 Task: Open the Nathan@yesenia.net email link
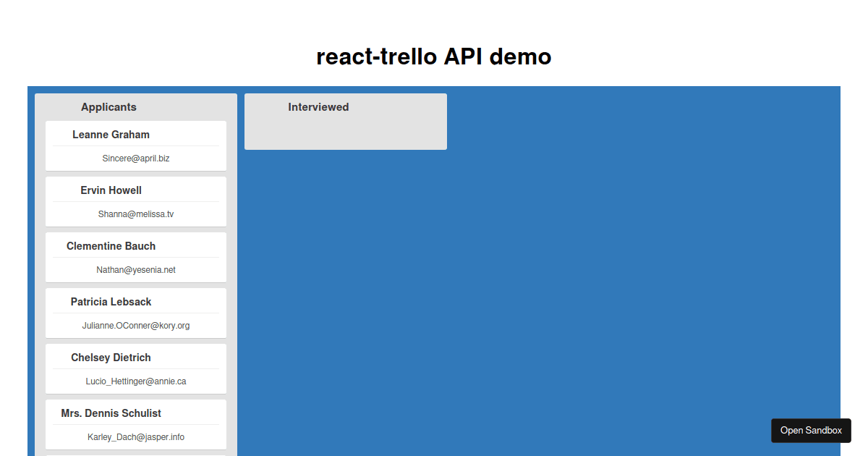click(x=136, y=269)
